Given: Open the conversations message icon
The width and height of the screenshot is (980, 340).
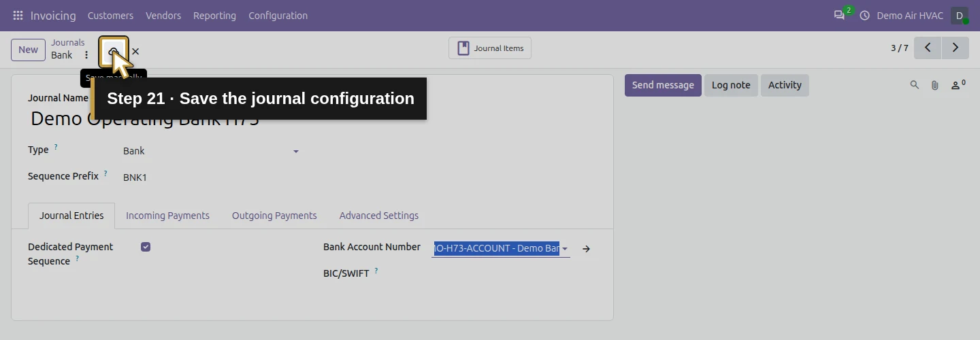Looking at the screenshot, I should pos(839,15).
